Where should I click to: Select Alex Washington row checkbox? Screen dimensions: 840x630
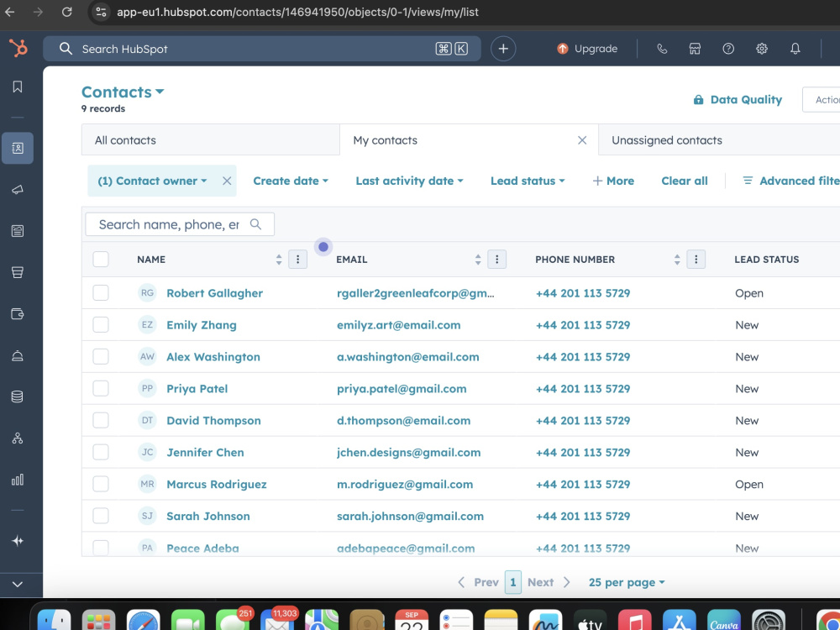(101, 357)
